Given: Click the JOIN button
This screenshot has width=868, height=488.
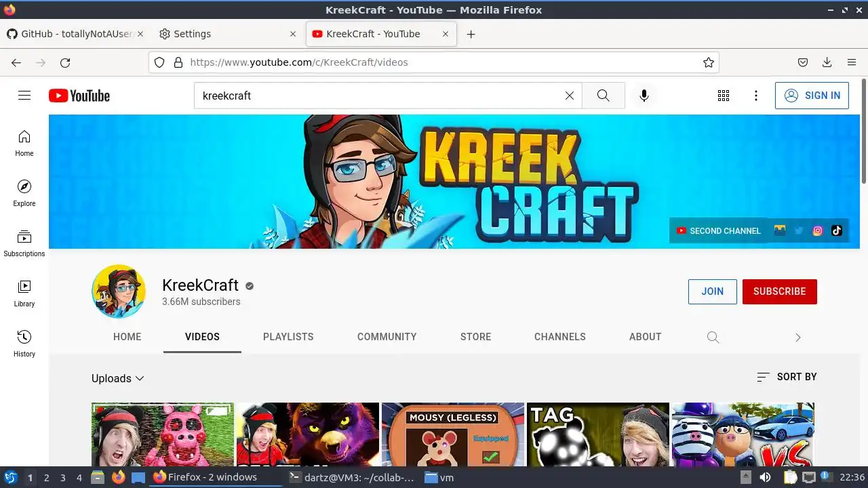Looking at the screenshot, I should pyautogui.click(x=713, y=291).
